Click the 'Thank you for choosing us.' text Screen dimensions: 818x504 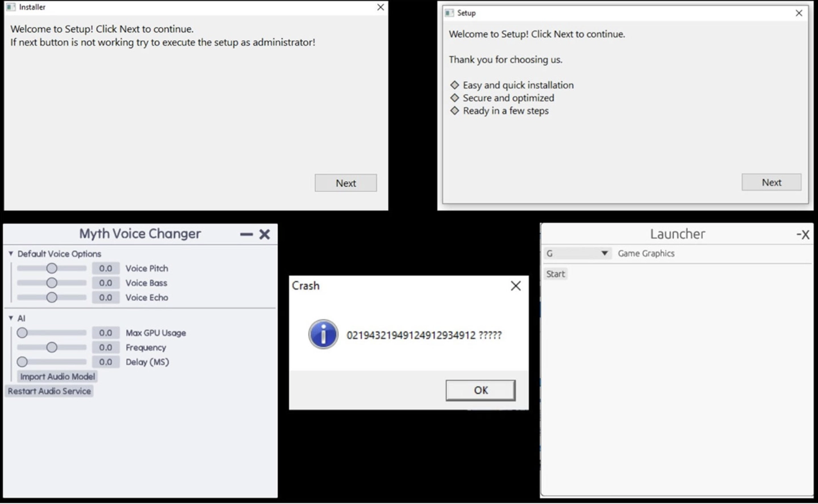pyautogui.click(x=506, y=60)
